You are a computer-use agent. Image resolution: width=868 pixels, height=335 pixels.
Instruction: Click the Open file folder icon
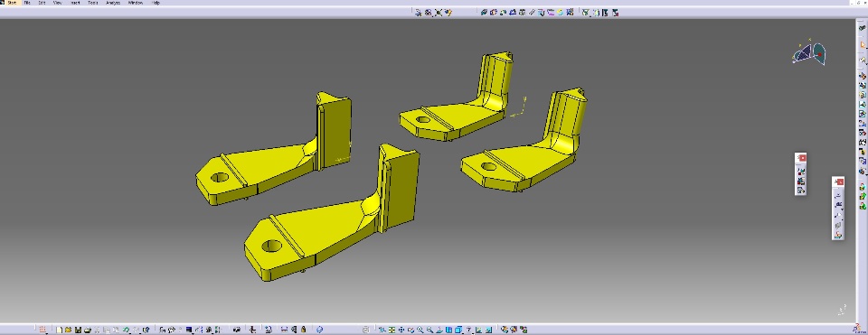[x=68, y=330]
